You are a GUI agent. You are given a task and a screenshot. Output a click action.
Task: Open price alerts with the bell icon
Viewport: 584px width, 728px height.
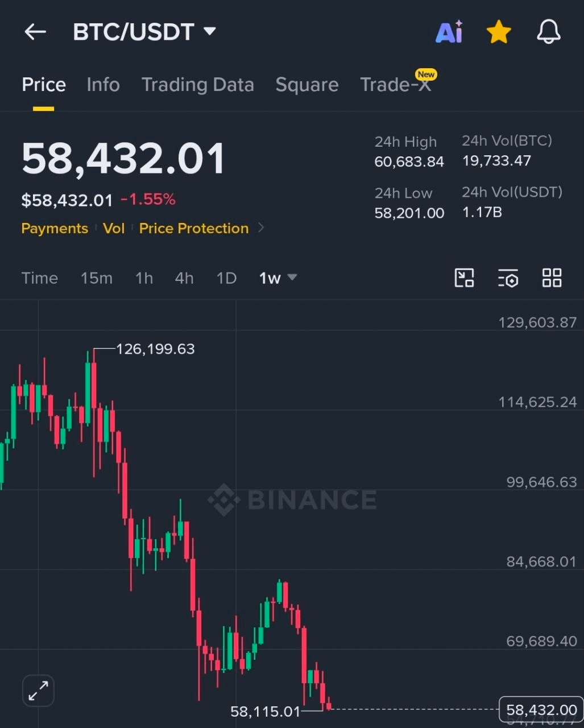pos(549,32)
